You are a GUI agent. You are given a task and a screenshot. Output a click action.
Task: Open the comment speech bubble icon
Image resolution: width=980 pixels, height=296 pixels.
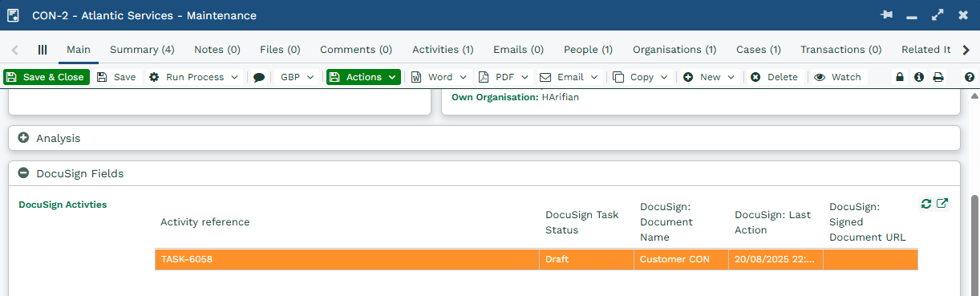coord(258,78)
